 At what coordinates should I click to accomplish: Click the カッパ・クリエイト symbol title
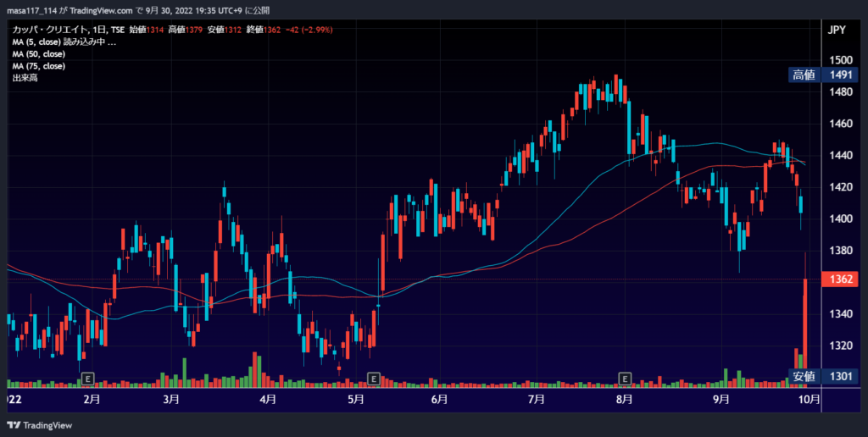click(50, 30)
